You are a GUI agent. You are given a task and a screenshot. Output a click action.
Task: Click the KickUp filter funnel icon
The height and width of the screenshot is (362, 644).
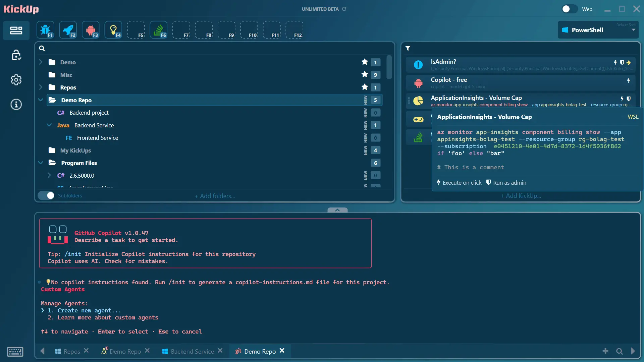(408, 48)
